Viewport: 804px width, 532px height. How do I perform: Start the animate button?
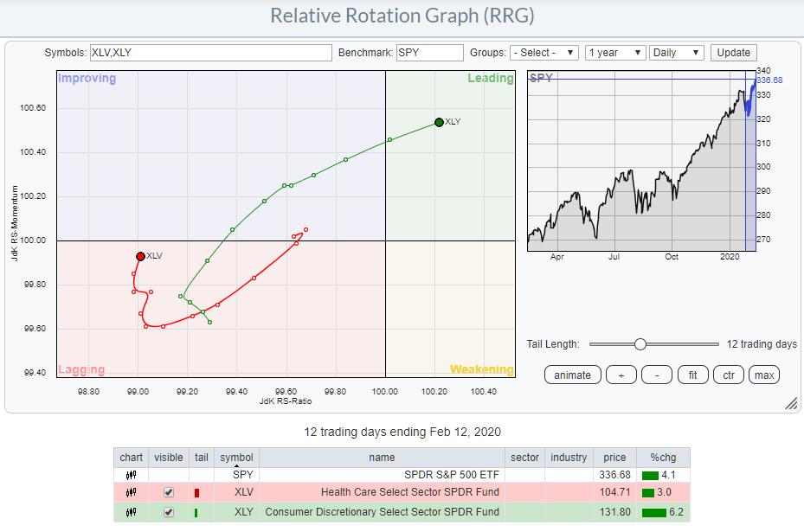pos(572,375)
